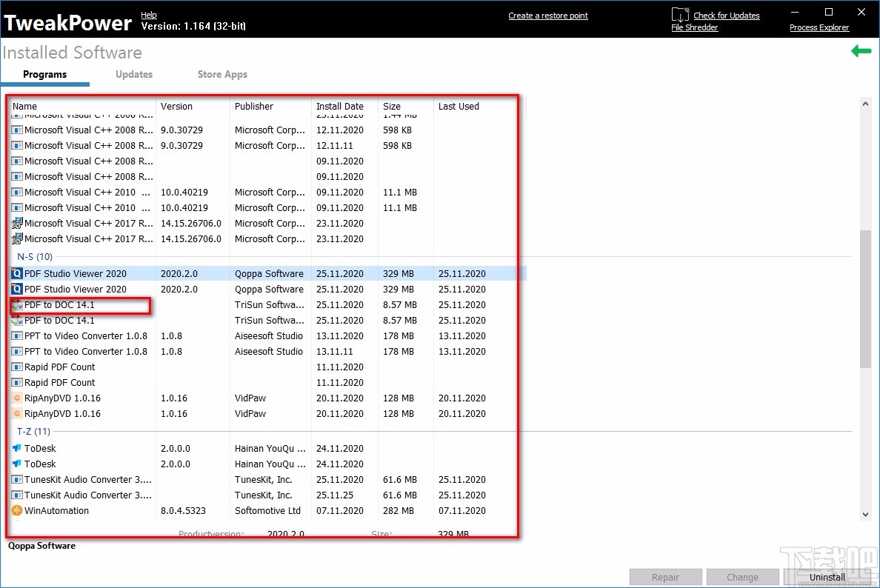Click the icon of the unhighlighted PDF Studio Viewer row
This screenshot has width=880, height=588.
17,290
